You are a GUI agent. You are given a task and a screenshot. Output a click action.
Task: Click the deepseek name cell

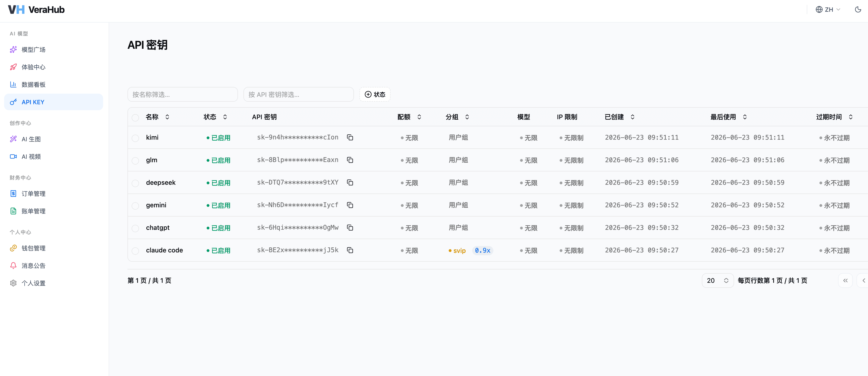[161, 183]
